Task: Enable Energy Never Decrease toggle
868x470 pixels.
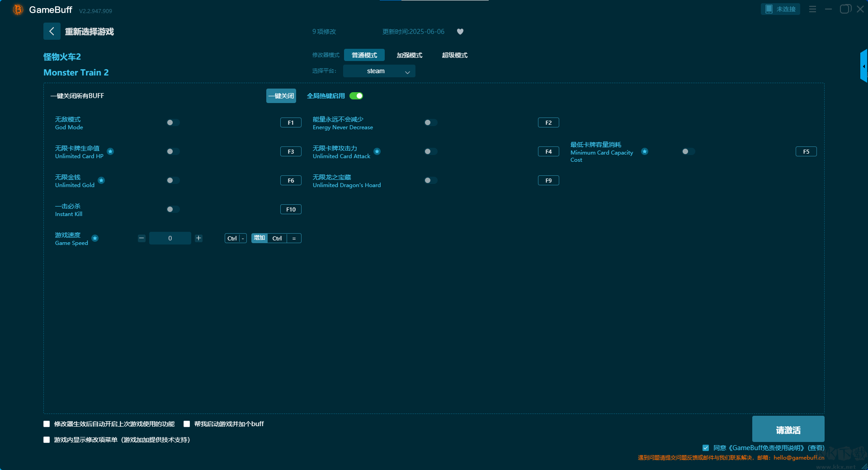Action: 430,122
